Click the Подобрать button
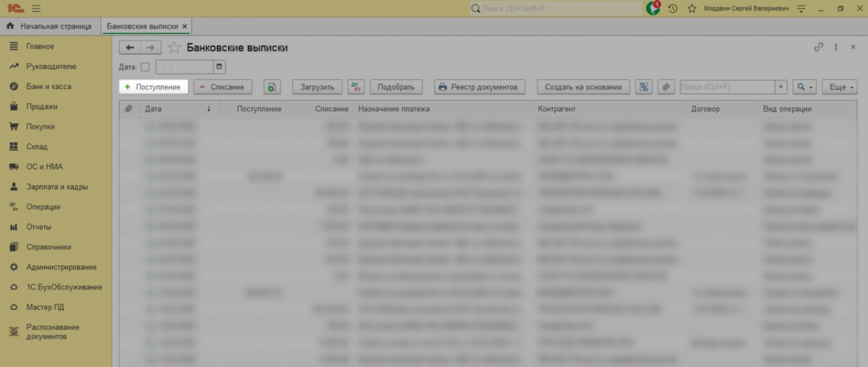 [x=396, y=87]
